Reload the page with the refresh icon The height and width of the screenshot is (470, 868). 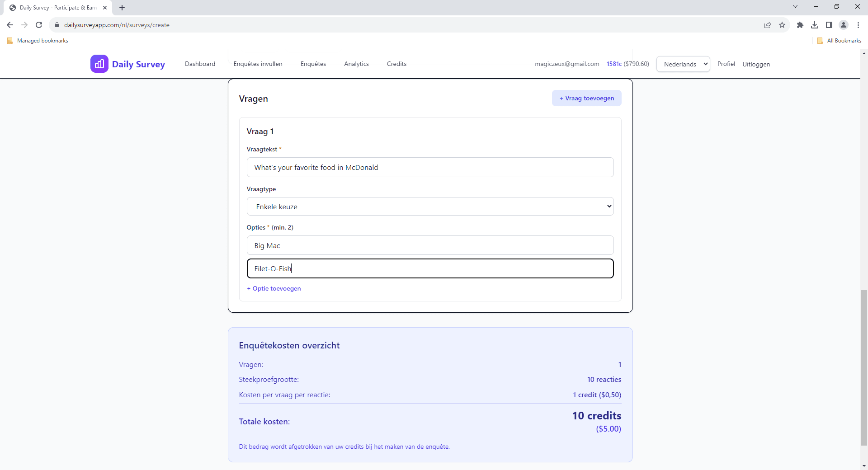pos(39,25)
